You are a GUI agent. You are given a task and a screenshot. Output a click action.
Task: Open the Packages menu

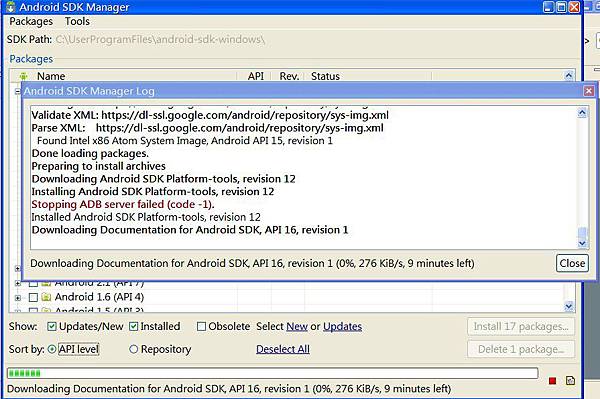point(31,21)
